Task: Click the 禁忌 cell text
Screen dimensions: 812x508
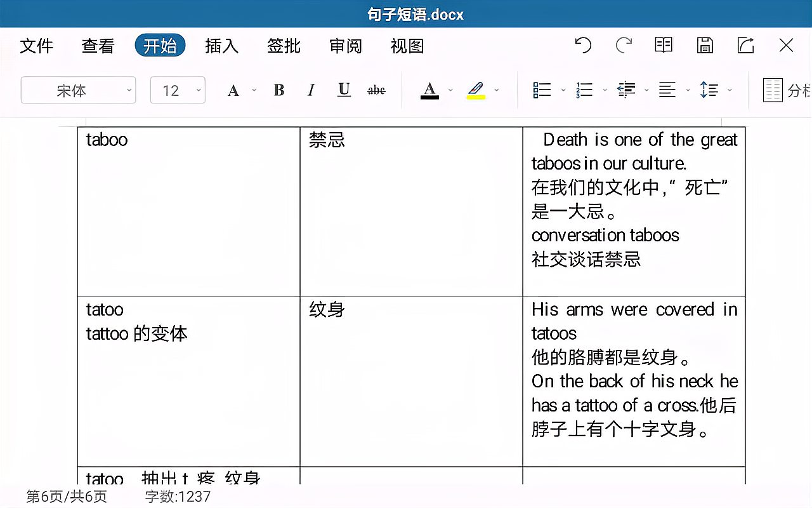Action: tap(327, 140)
